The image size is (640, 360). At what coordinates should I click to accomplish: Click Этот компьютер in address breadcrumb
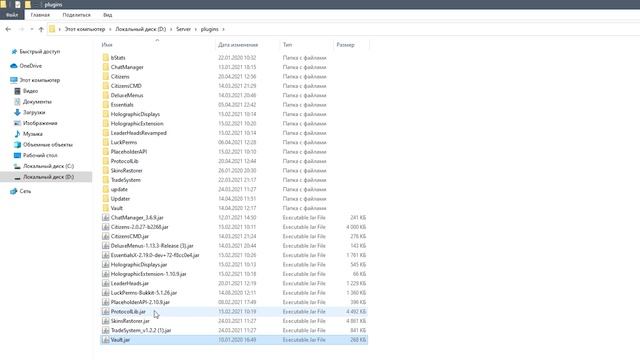point(84,29)
